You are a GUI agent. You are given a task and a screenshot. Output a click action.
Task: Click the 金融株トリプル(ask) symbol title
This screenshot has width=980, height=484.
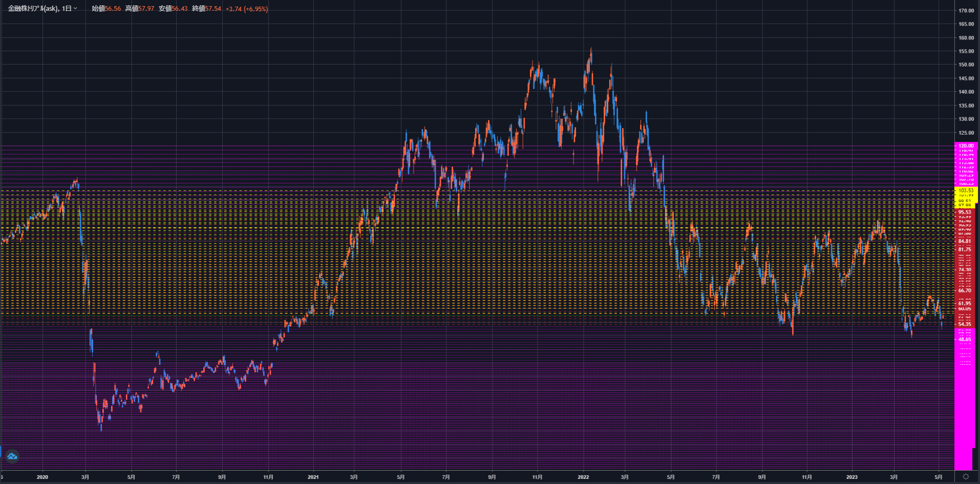[33, 9]
